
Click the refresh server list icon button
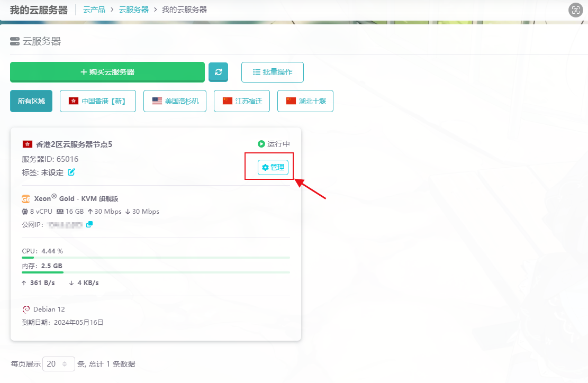point(218,72)
